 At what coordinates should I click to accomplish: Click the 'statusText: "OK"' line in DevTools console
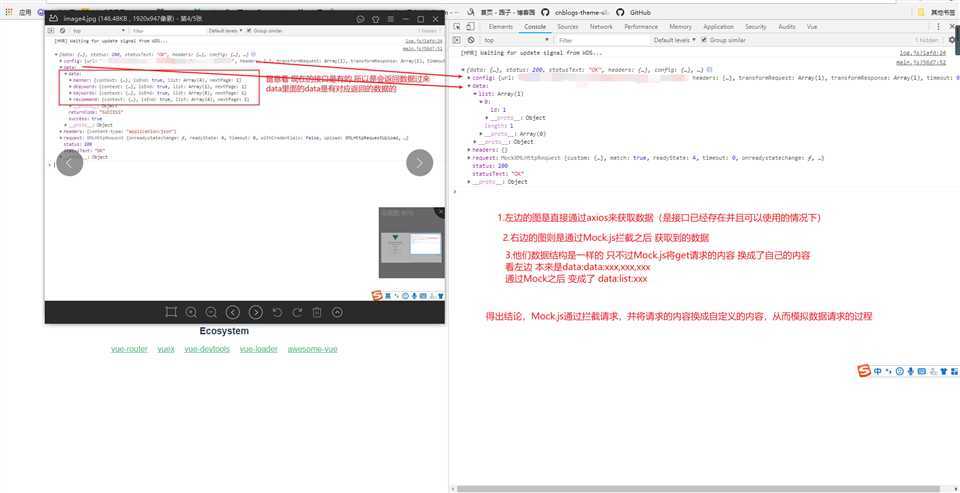click(500, 174)
